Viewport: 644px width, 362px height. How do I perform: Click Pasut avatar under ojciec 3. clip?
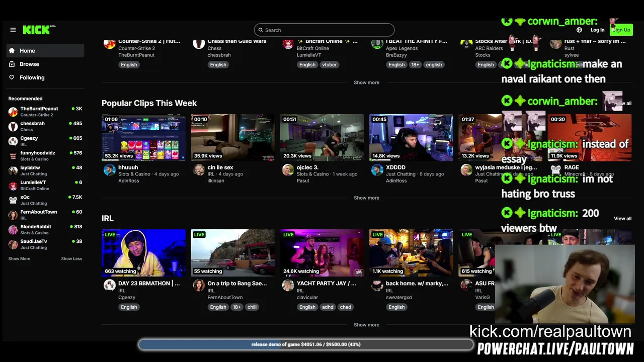tap(288, 170)
